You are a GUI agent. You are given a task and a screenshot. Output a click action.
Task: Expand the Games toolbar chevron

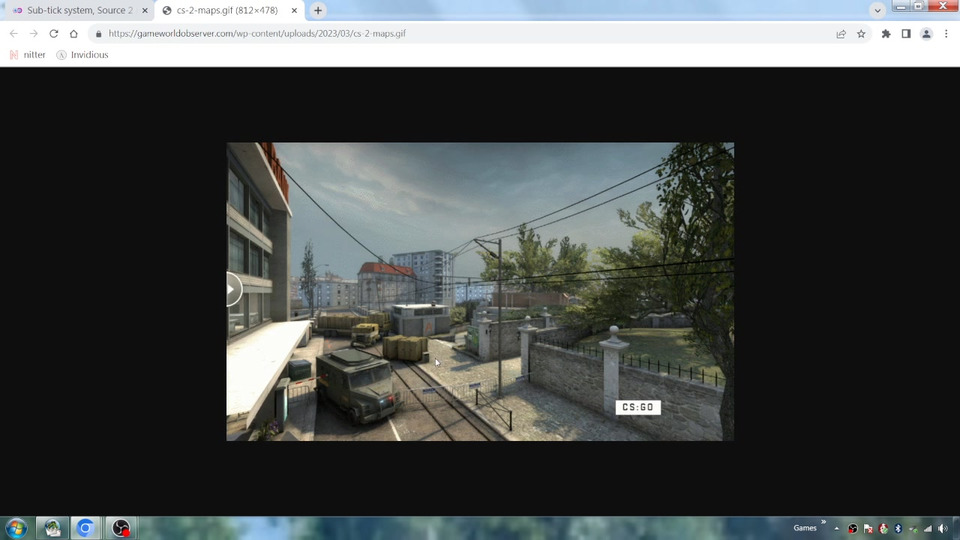(823, 522)
